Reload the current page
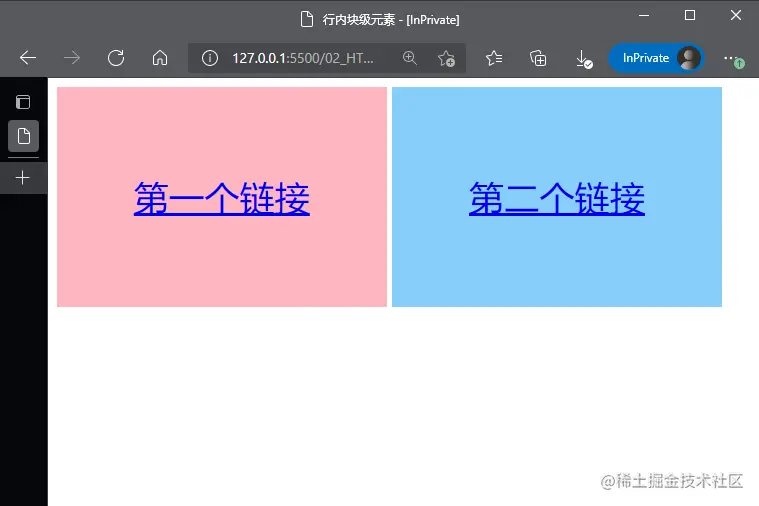759x506 pixels. click(116, 58)
